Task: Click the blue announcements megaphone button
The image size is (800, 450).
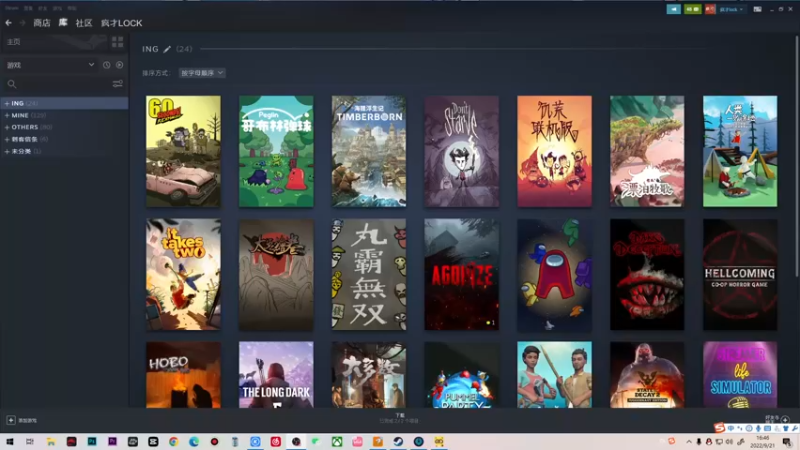Action: click(x=673, y=9)
